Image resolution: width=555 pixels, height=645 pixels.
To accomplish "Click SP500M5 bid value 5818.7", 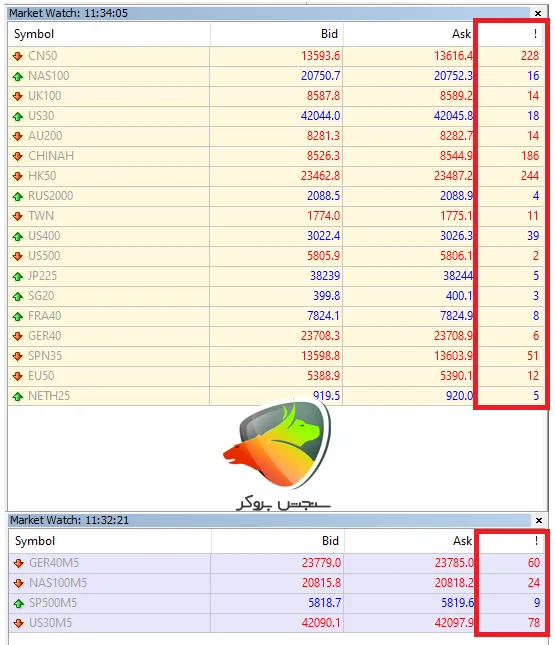I will (325, 603).
